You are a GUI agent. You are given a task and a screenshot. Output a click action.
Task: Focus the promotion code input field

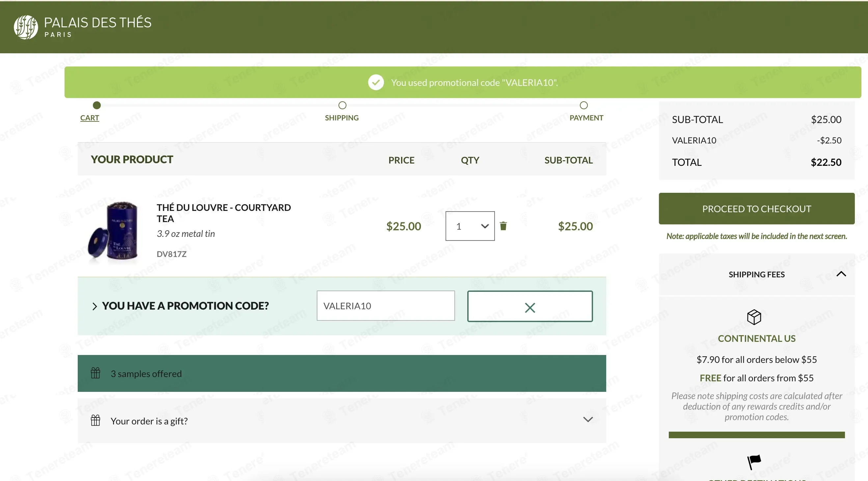coord(386,306)
